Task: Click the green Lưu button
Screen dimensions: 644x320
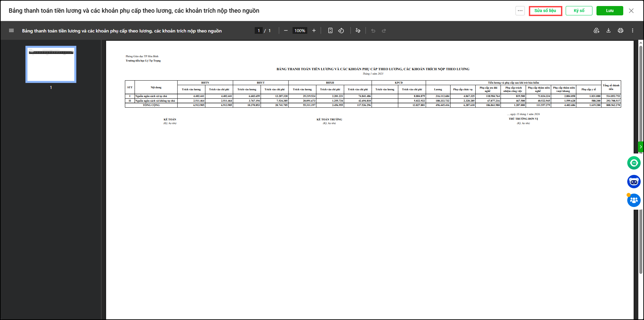Action: 610,11
